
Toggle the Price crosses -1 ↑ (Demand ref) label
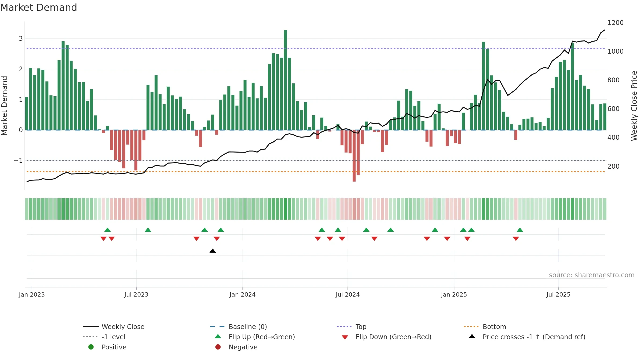point(534,337)
